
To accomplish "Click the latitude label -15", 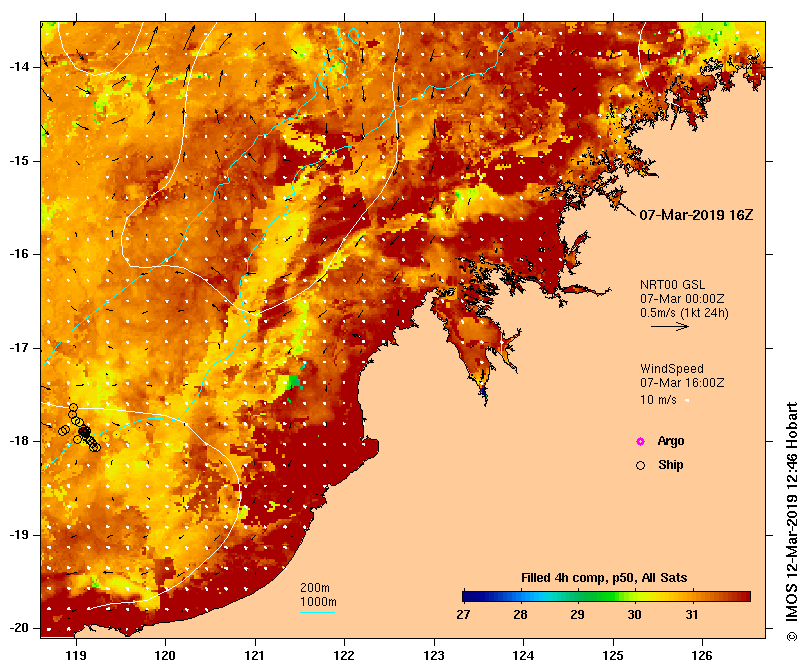I will point(20,161).
